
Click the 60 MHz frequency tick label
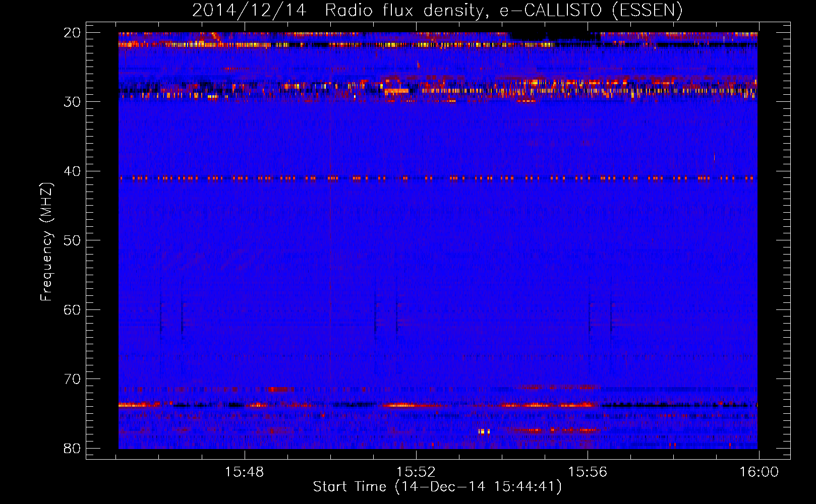point(72,309)
